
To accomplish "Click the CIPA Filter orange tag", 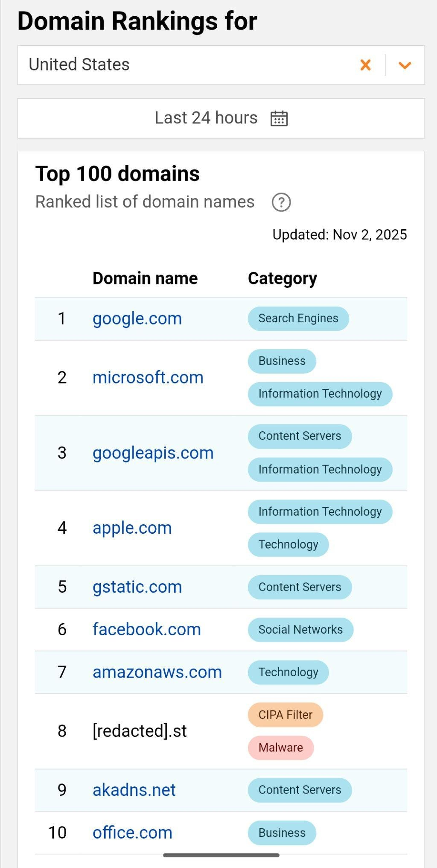I will click(285, 715).
